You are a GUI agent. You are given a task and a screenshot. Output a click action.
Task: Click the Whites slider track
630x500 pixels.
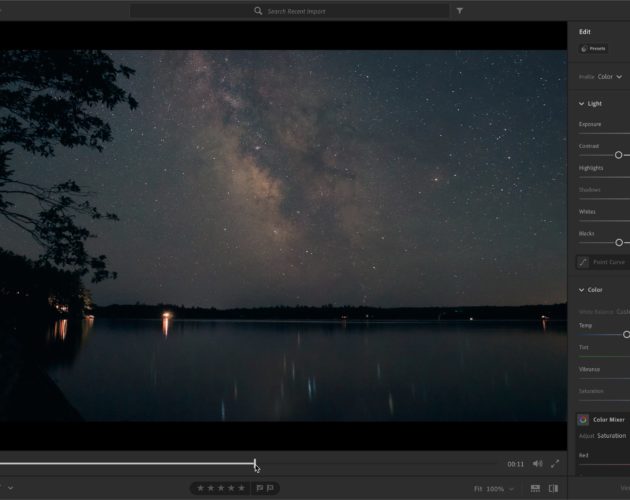click(604, 221)
